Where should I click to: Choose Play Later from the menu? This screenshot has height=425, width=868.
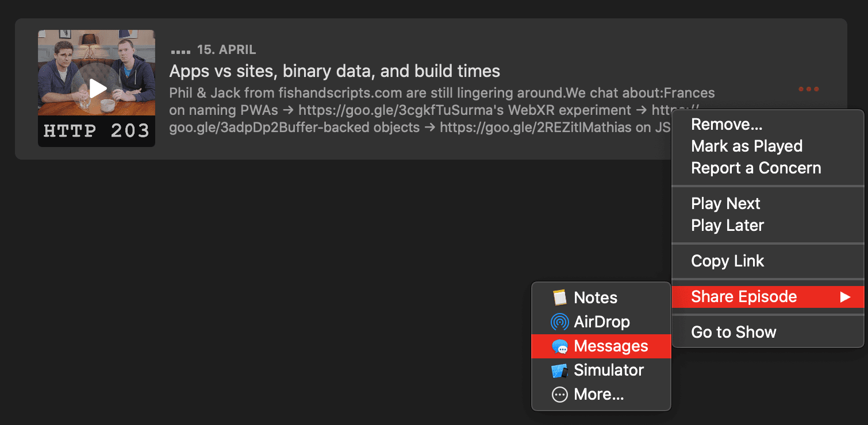click(728, 225)
